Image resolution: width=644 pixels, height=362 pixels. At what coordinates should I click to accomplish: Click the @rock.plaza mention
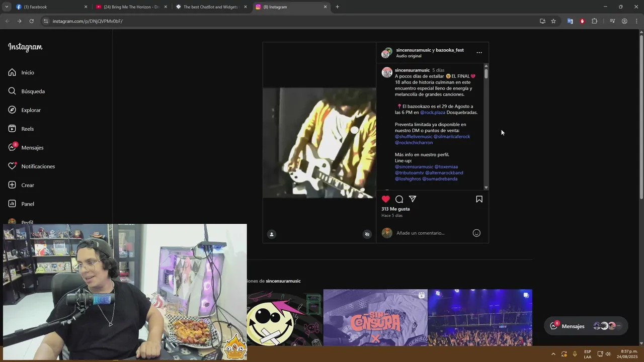pyautogui.click(x=433, y=113)
